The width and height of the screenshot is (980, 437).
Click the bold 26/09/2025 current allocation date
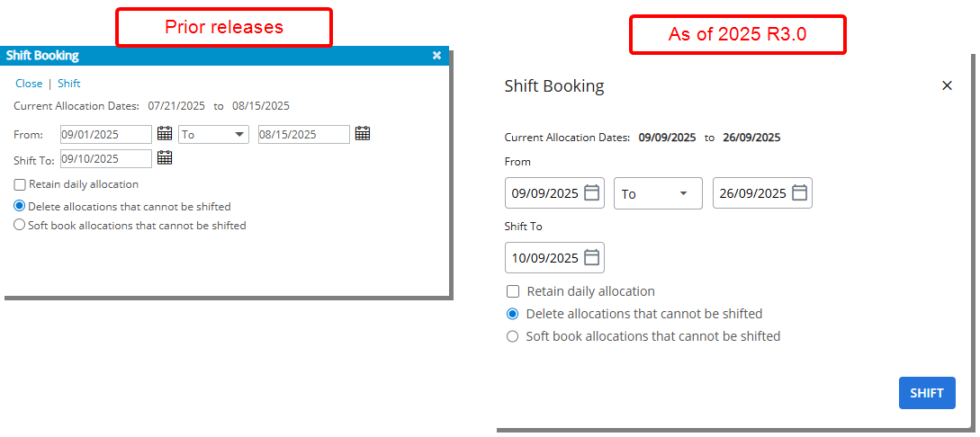click(751, 138)
